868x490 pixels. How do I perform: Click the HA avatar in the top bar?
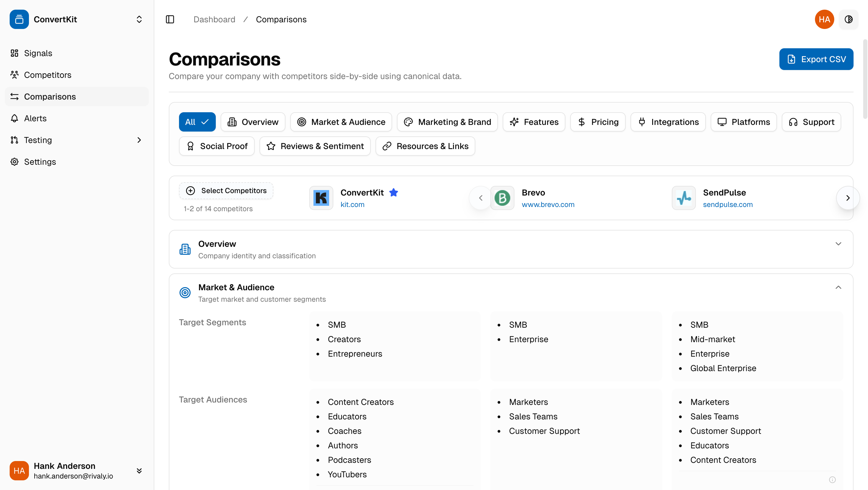824,19
